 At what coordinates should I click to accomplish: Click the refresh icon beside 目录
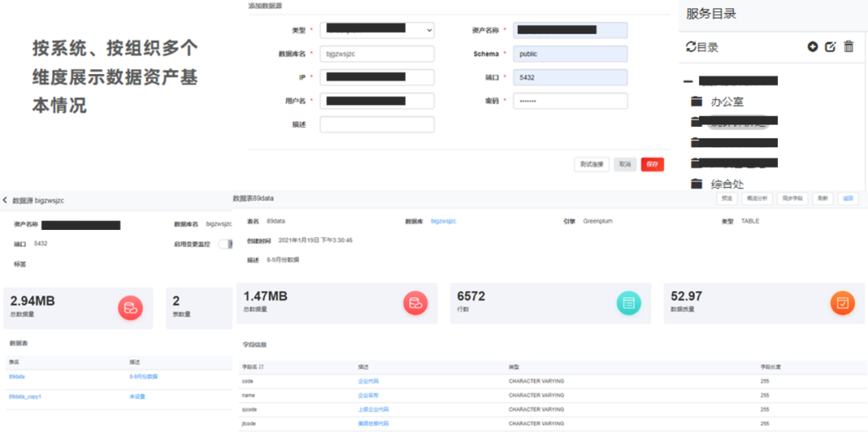pyautogui.click(x=690, y=47)
